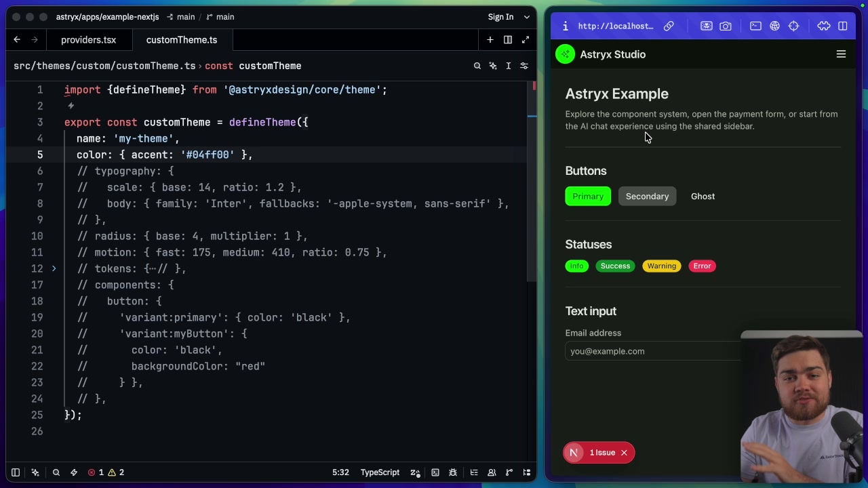Expand the folded tokens block on line 12

[54, 268]
